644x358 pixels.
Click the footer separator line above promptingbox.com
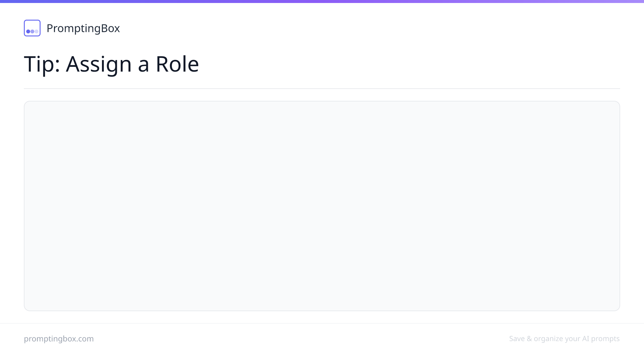tap(322, 323)
